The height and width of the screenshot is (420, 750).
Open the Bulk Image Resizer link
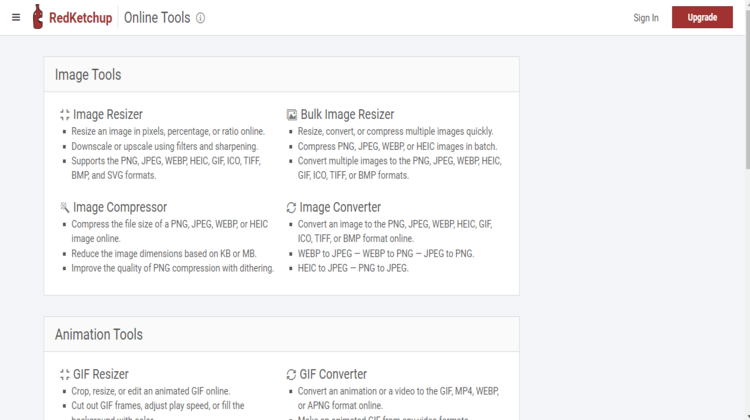click(x=347, y=115)
